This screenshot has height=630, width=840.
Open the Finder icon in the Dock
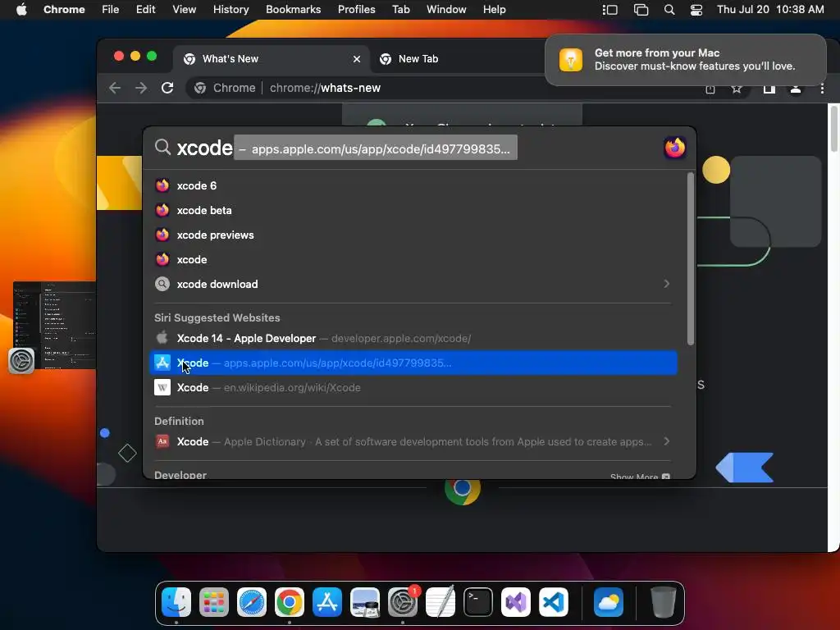coord(176,602)
